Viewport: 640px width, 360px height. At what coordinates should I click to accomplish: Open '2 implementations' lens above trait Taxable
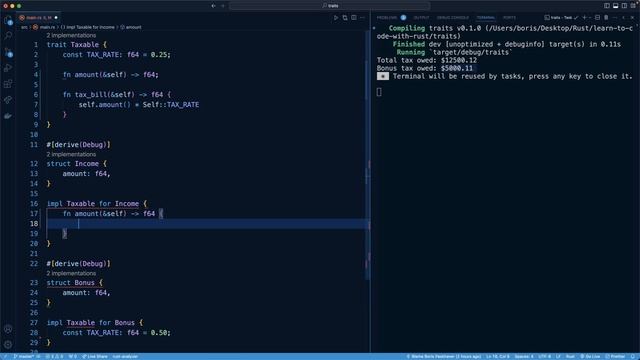point(71,36)
